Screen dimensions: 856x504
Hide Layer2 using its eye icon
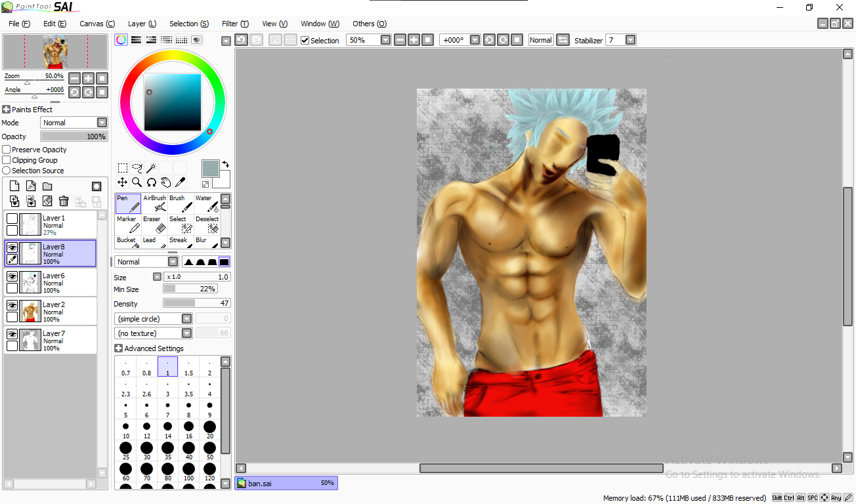click(x=12, y=305)
